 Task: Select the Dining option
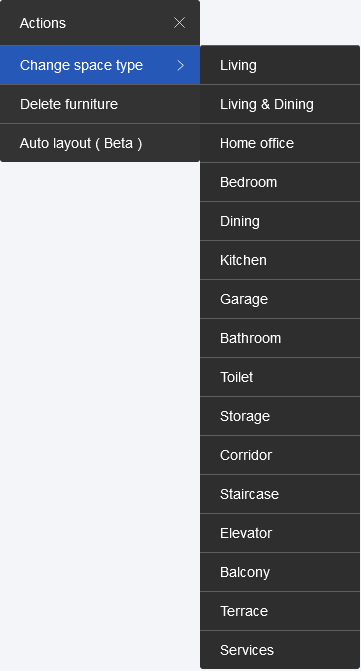pos(280,221)
